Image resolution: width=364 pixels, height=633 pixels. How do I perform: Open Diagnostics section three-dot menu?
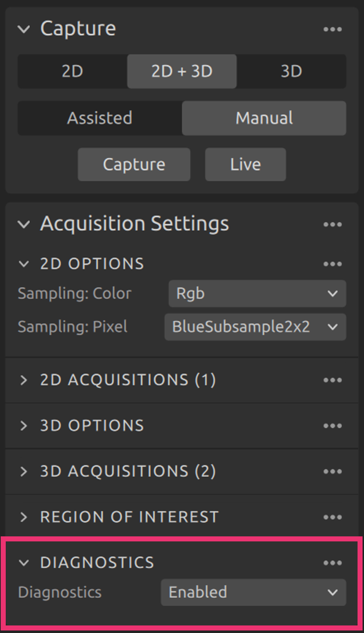[x=332, y=563]
